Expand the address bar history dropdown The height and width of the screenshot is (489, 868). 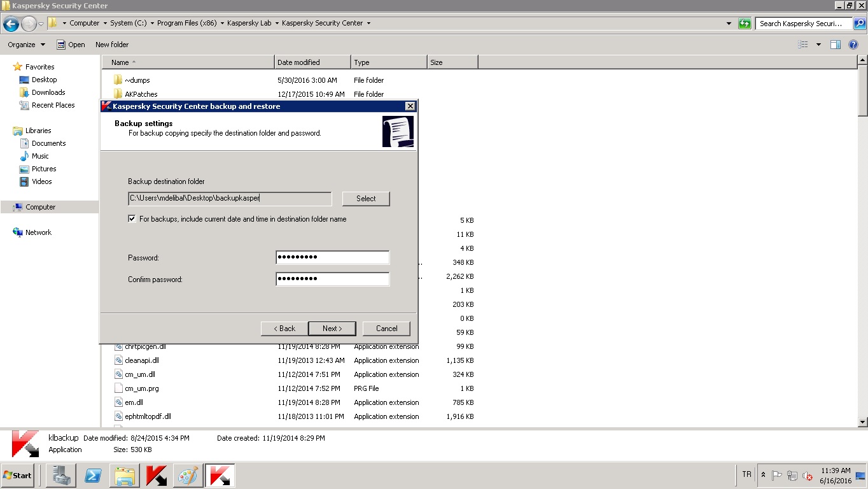point(729,24)
